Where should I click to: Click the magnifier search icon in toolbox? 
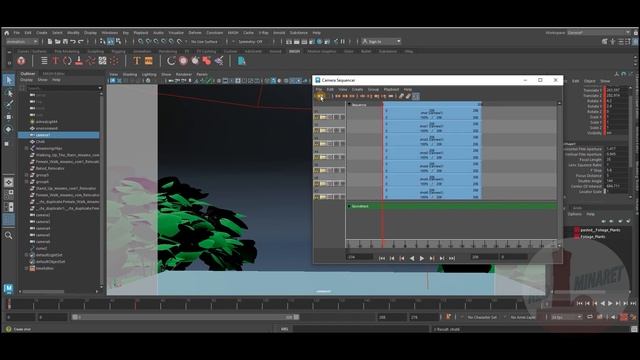pyautogui.click(x=9, y=236)
